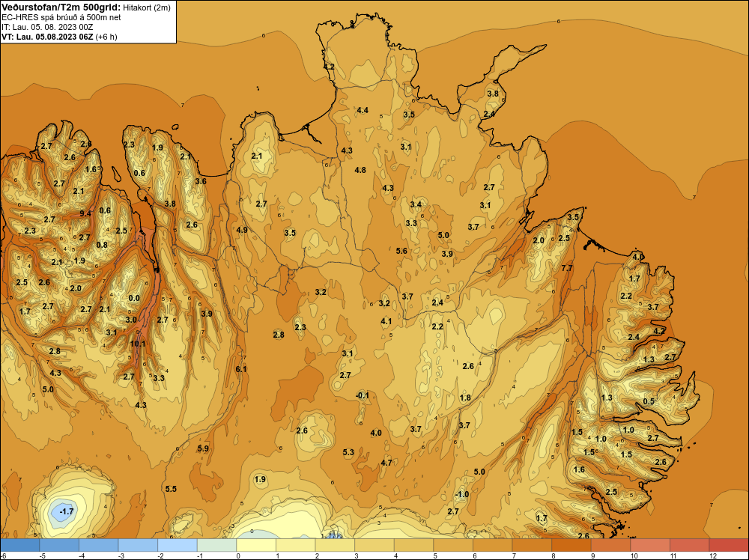Viewport: 749px width, 560px height.
Task: Click the temperature value '0.0'
Action: coord(134,299)
